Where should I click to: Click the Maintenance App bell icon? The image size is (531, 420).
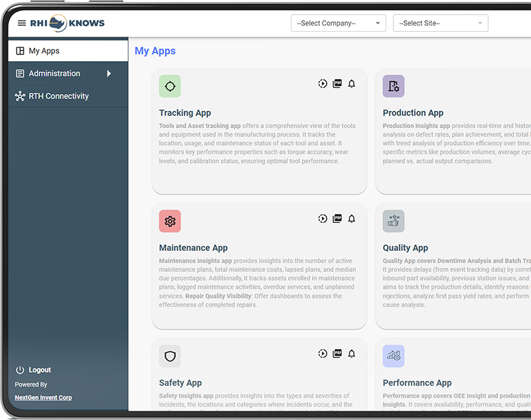pos(352,218)
